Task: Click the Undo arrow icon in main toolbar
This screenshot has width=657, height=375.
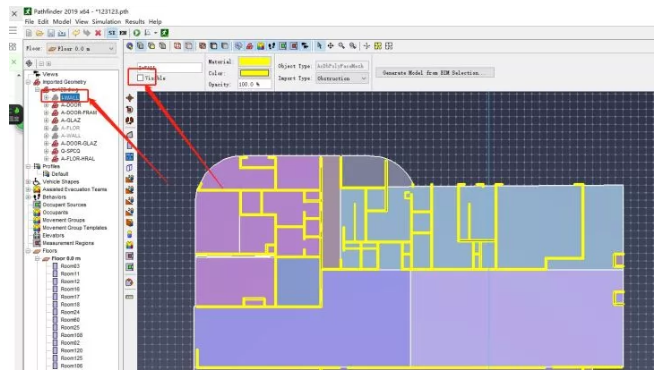Action: [x=76, y=33]
